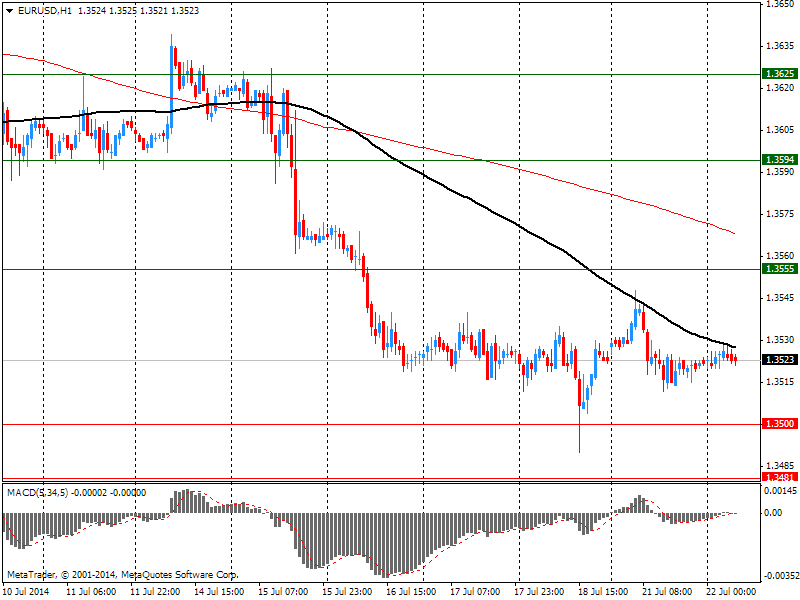
Task: Select the 18 Jul 15:00 time axis label
Action: 603,592
